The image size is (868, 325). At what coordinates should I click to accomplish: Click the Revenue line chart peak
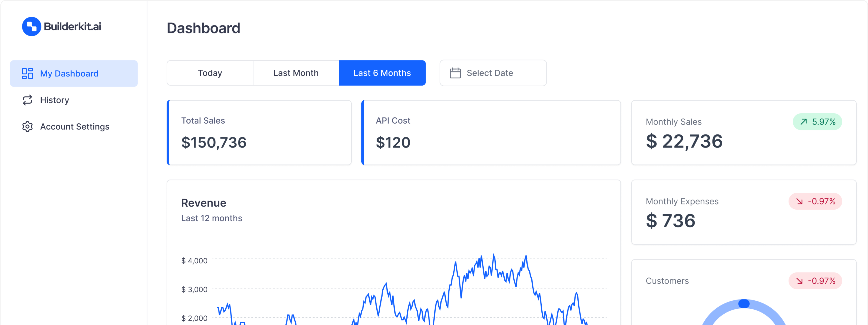pos(494,256)
